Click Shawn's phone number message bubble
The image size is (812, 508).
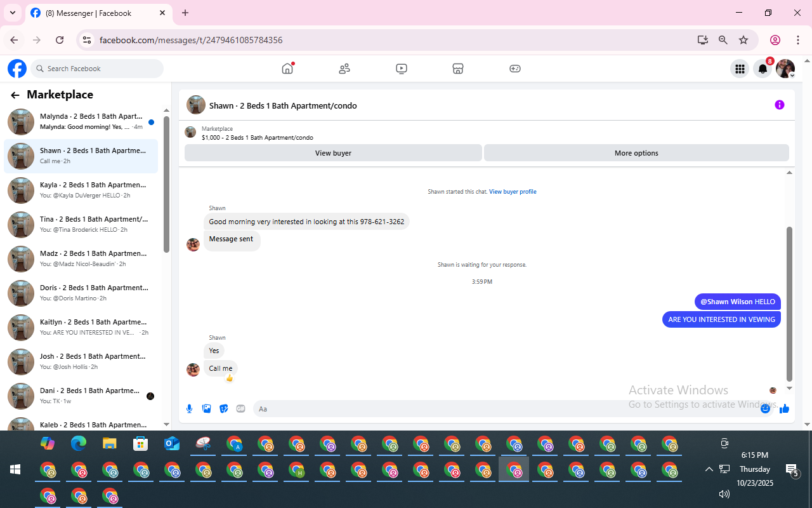[306, 222]
